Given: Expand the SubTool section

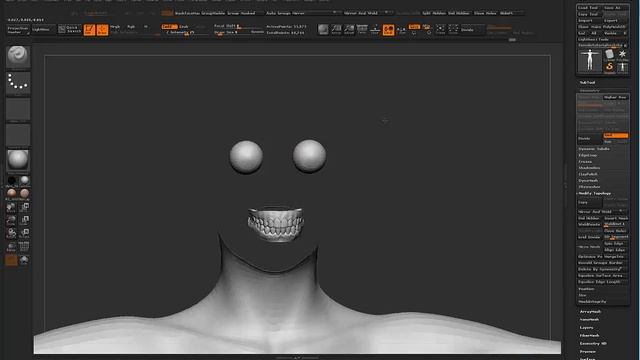Looking at the screenshot, I should click(x=587, y=82).
